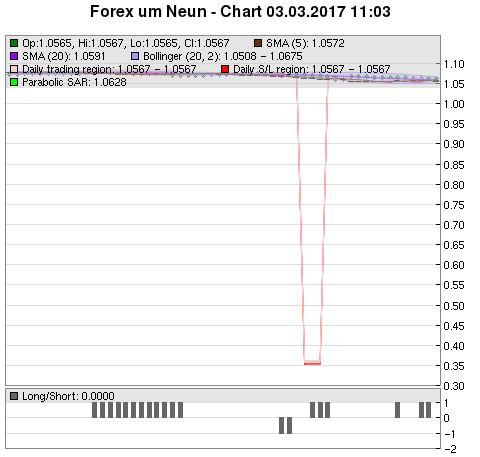Click the 'Long/Short: 0.0000' label
Screen dimensions: 480x457
[68, 396]
